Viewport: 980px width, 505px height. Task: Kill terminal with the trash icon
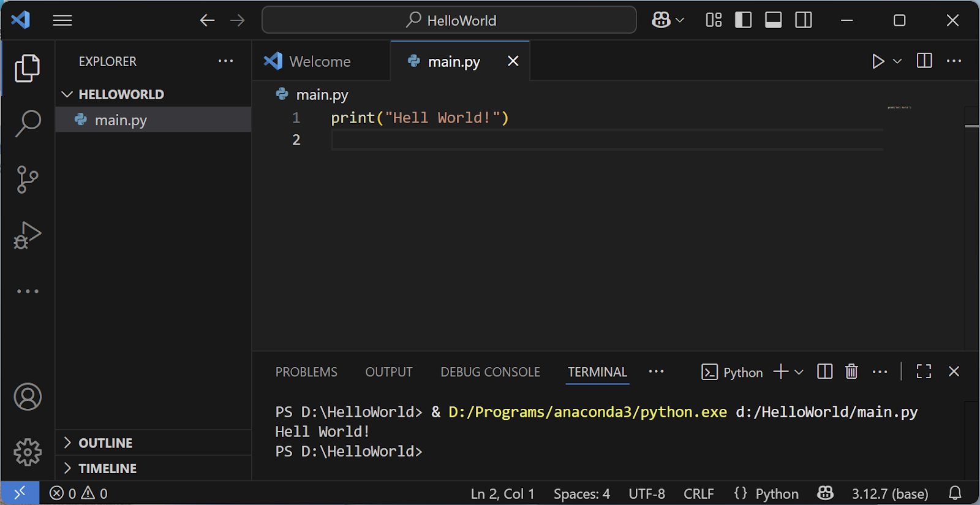(x=851, y=371)
